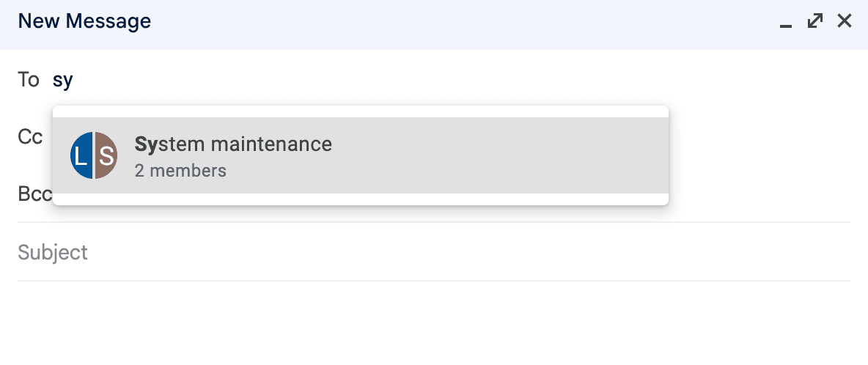Expand the compose window to full screen
The height and width of the screenshot is (365, 868).
[814, 21]
